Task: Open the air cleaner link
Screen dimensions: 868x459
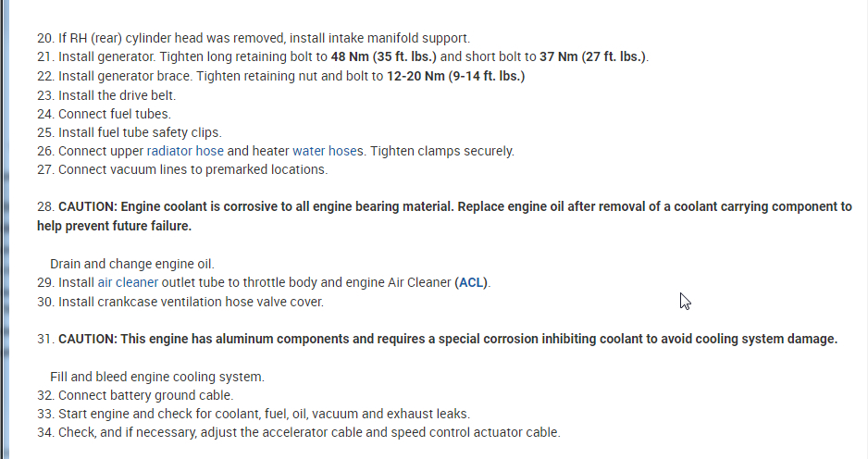Action: (x=128, y=282)
